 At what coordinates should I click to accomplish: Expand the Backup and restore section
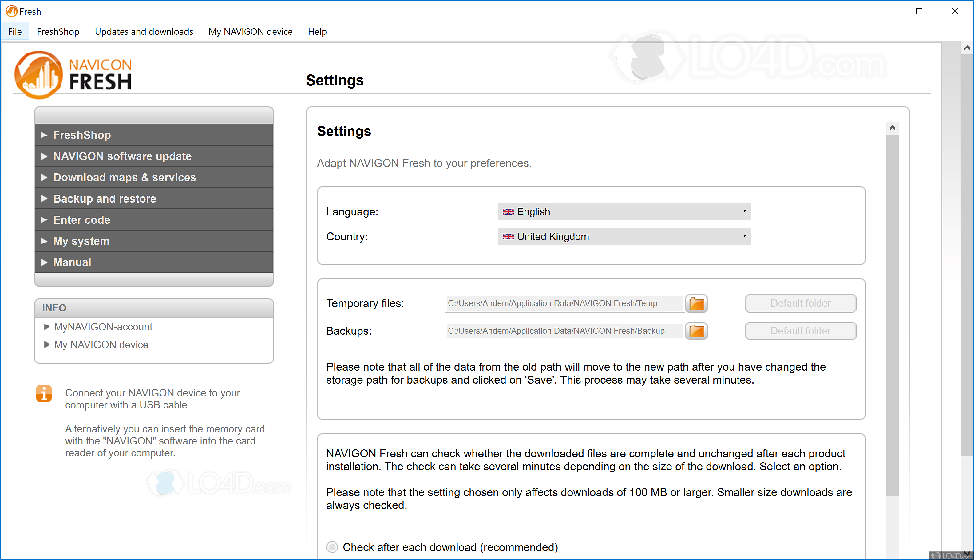point(105,199)
